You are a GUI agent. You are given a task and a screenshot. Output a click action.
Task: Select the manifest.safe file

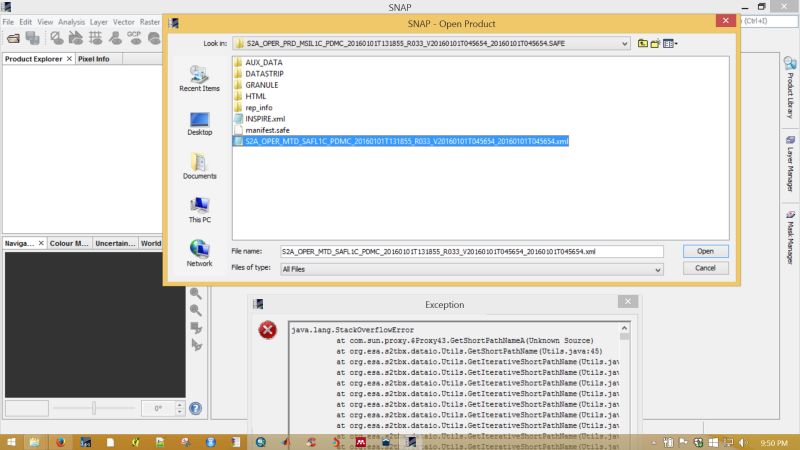coord(262,130)
